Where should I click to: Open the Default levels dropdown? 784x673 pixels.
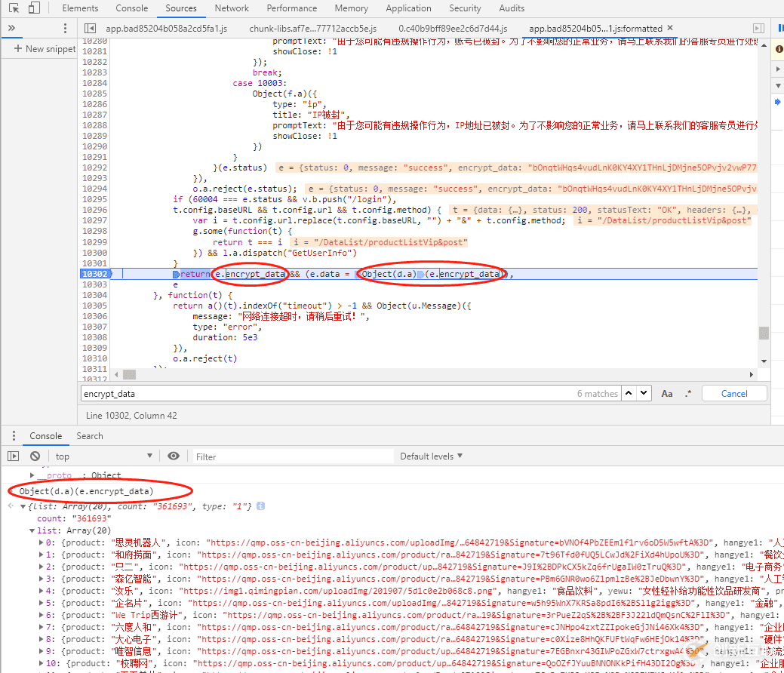point(431,456)
